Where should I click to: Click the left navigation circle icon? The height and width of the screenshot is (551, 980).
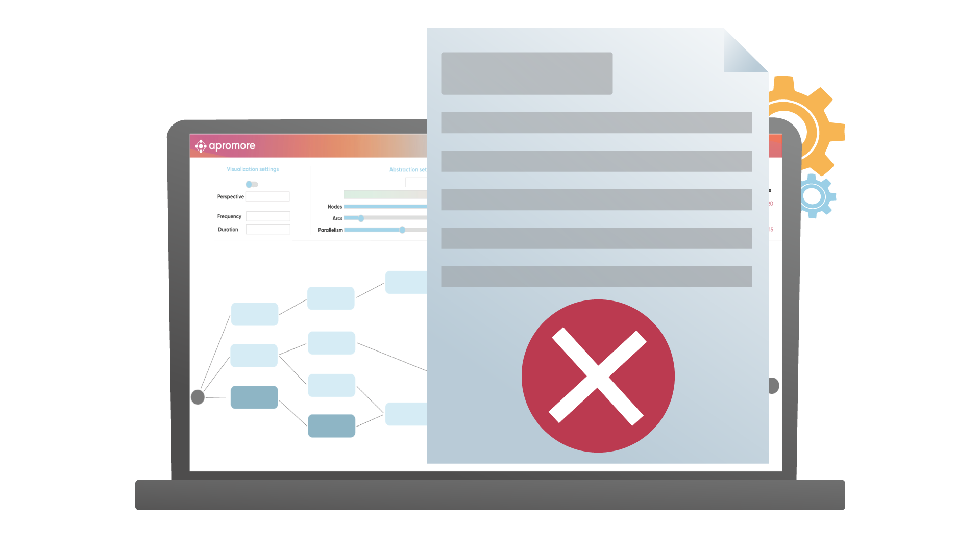198,396
